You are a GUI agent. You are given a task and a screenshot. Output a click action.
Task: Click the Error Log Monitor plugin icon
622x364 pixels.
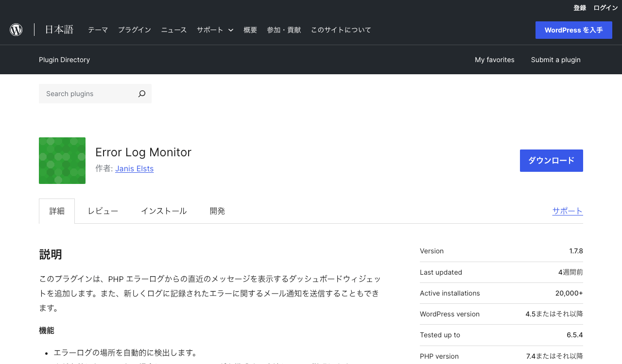coord(62,161)
